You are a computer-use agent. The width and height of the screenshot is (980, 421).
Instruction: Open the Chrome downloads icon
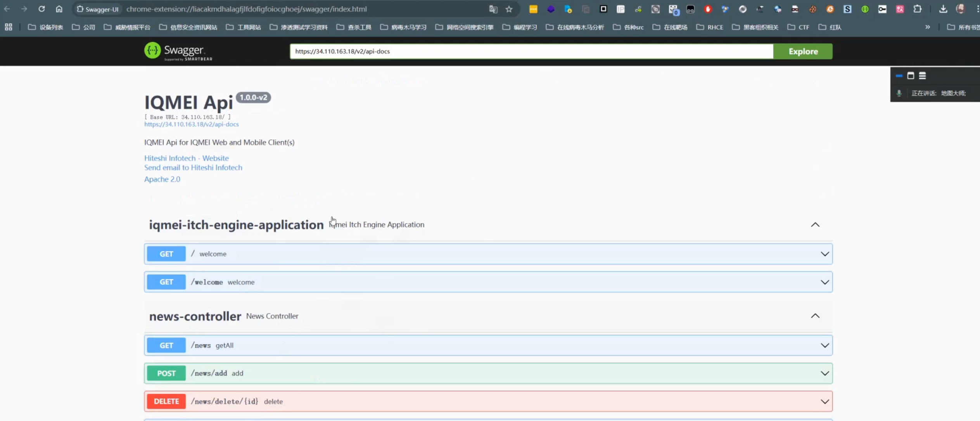(x=943, y=9)
